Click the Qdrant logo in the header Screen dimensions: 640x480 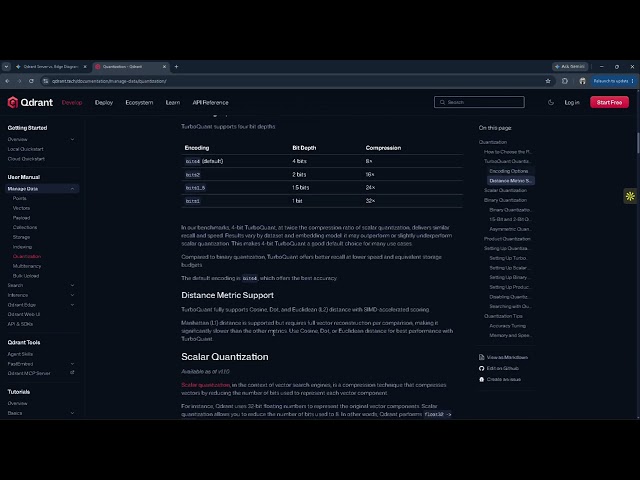(30, 102)
